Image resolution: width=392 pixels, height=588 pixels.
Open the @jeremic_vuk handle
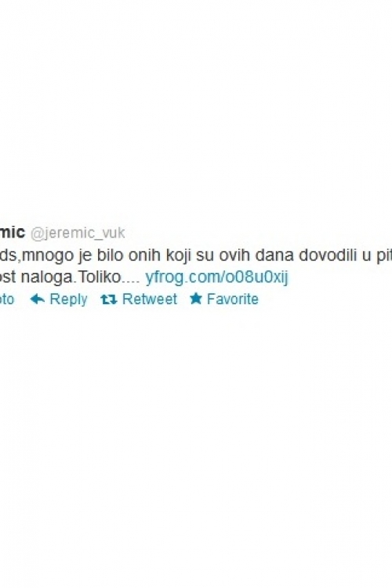(x=78, y=233)
